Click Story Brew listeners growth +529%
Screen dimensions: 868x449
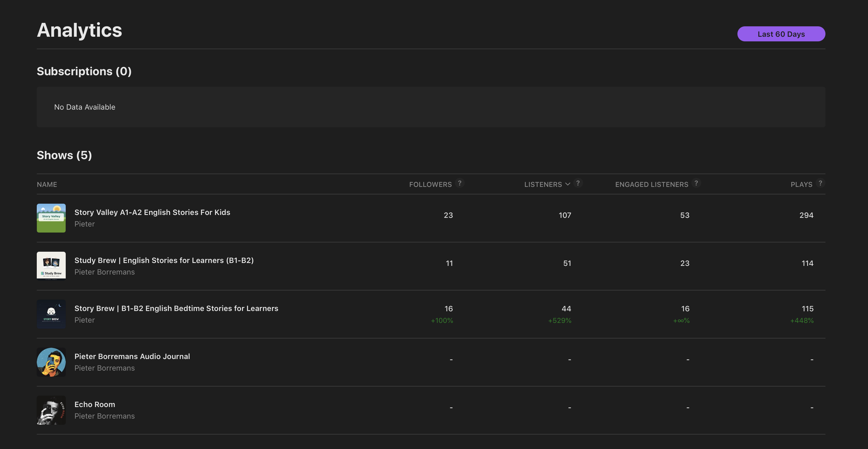(x=559, y=321)
